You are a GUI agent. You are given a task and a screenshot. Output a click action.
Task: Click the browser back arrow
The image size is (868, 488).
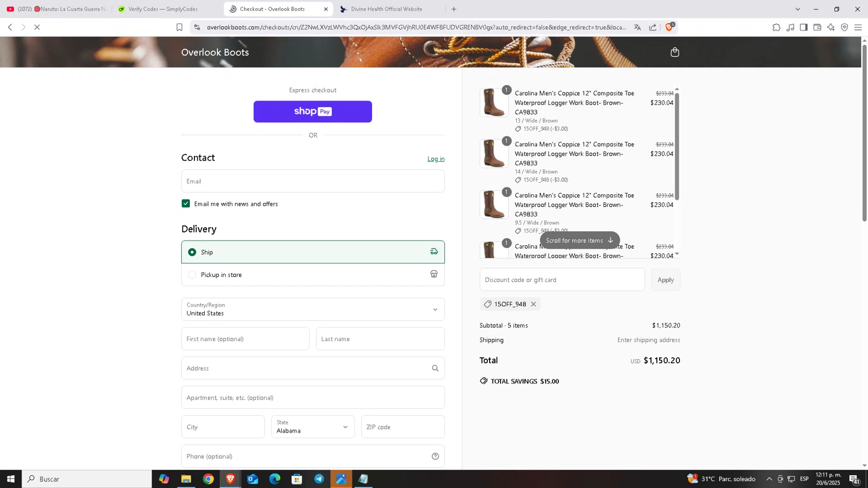coord(10,27)
